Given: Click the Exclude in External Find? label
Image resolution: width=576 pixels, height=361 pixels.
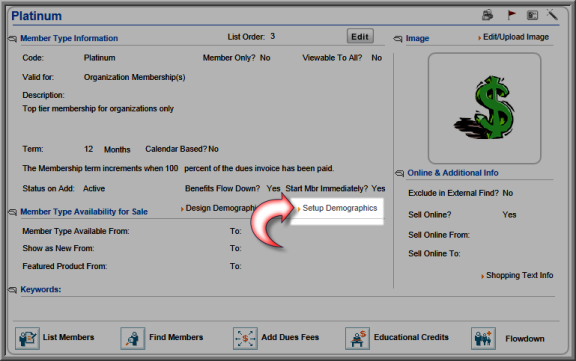Looking at the screenshot, I should click(x=454, y=193).
